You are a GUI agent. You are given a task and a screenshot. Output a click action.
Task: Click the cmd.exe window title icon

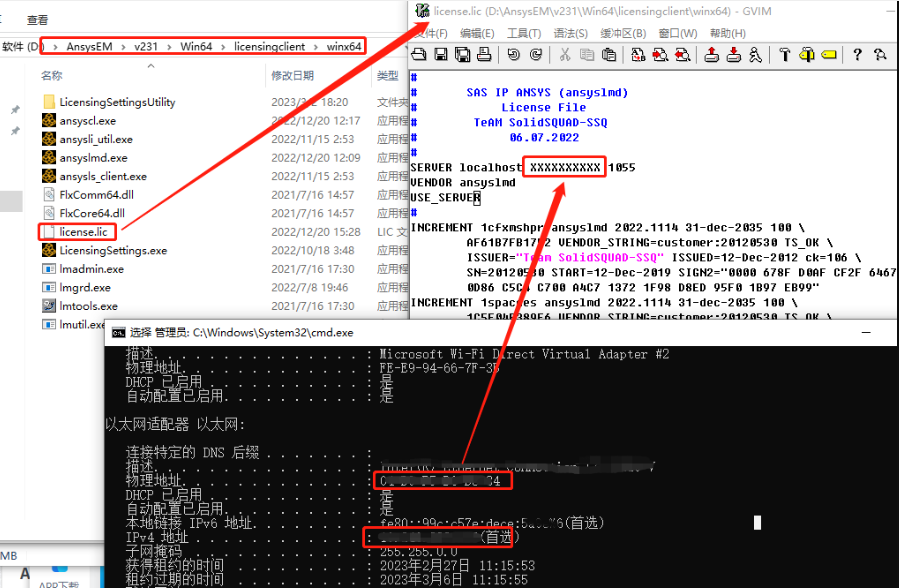pyautogui.click(x=118, y=333)
